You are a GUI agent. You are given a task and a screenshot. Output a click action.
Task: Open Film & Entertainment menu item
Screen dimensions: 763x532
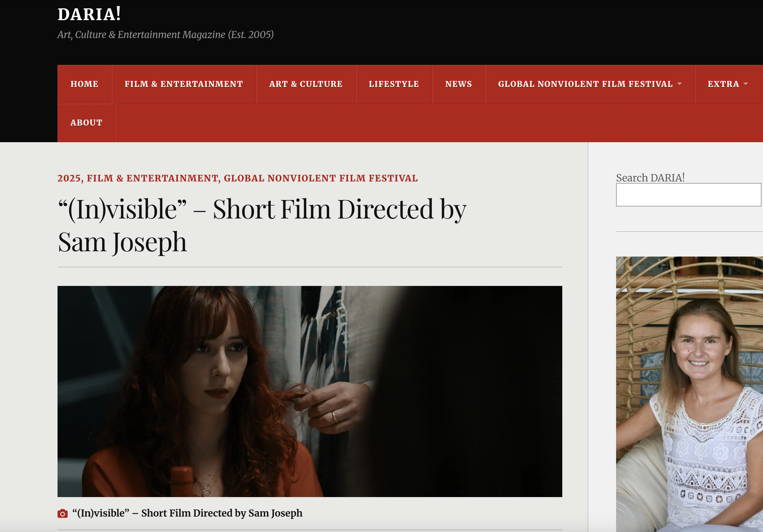184,84
